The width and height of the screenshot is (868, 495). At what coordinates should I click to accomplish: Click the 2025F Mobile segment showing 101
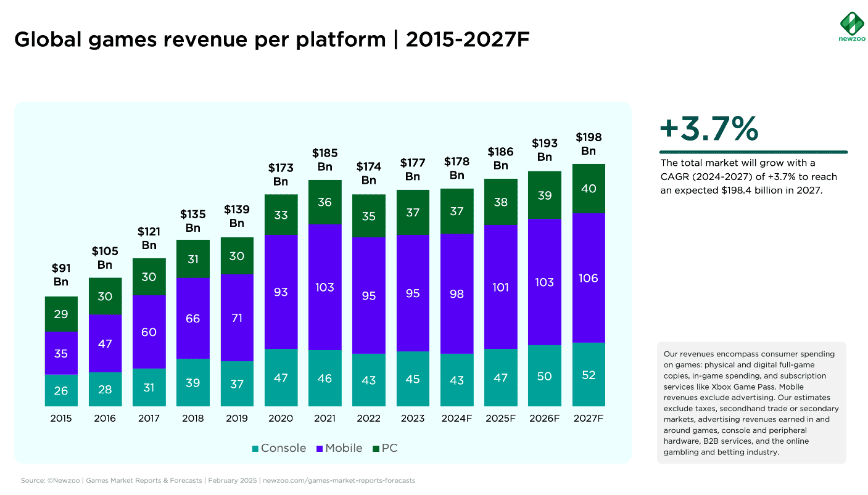pyautogui.click(x=501, y=287)
